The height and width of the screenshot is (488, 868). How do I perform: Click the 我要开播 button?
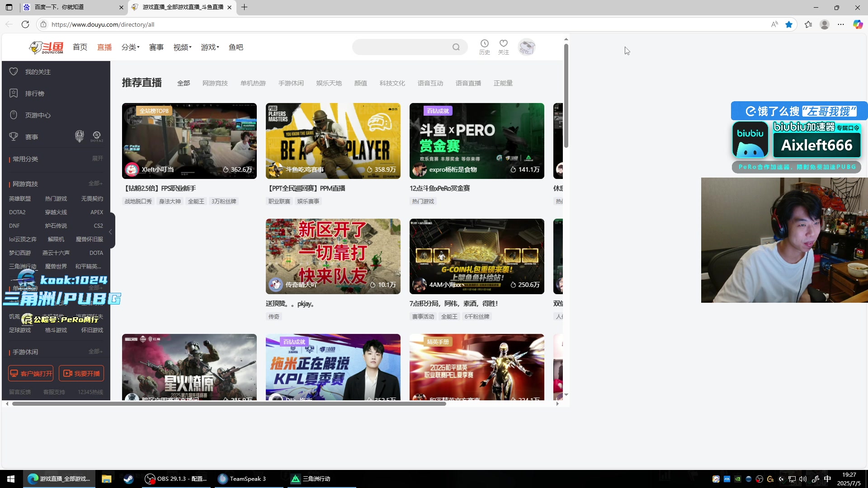[x=81, y=374]
